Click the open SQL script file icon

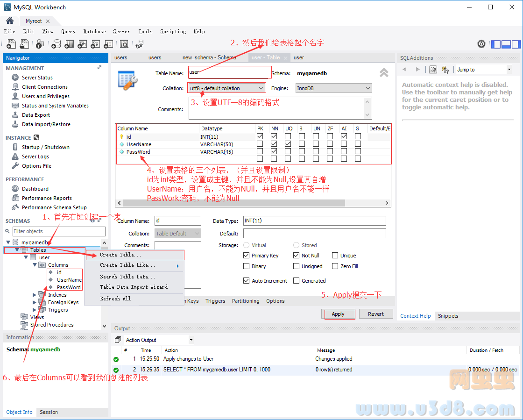coord(24,44)
